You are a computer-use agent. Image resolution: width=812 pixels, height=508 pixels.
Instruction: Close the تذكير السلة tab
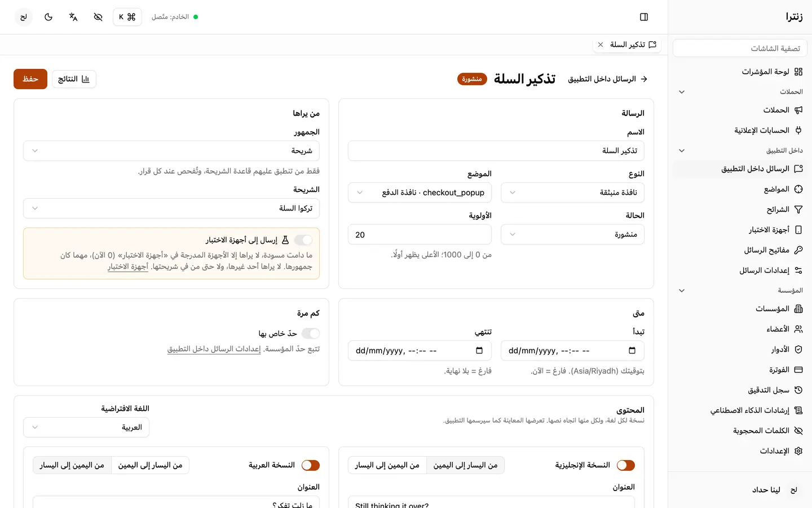click(601, 45)
